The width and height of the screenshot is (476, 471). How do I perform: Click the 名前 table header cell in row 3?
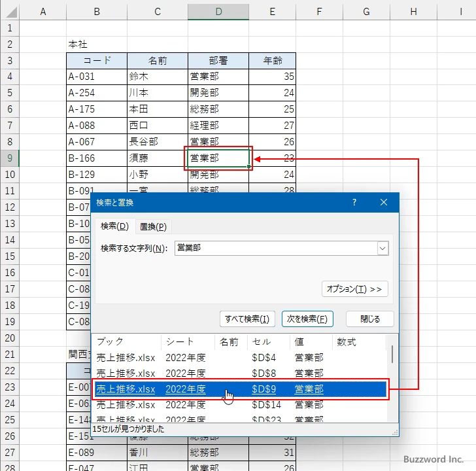pyautogui.click(x=158, y=60)
